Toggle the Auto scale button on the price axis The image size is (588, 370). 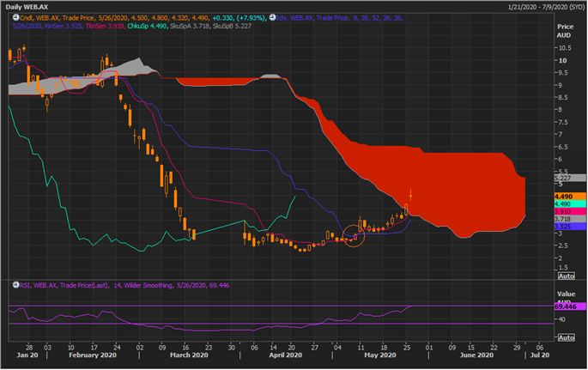[x=567, y=276]
